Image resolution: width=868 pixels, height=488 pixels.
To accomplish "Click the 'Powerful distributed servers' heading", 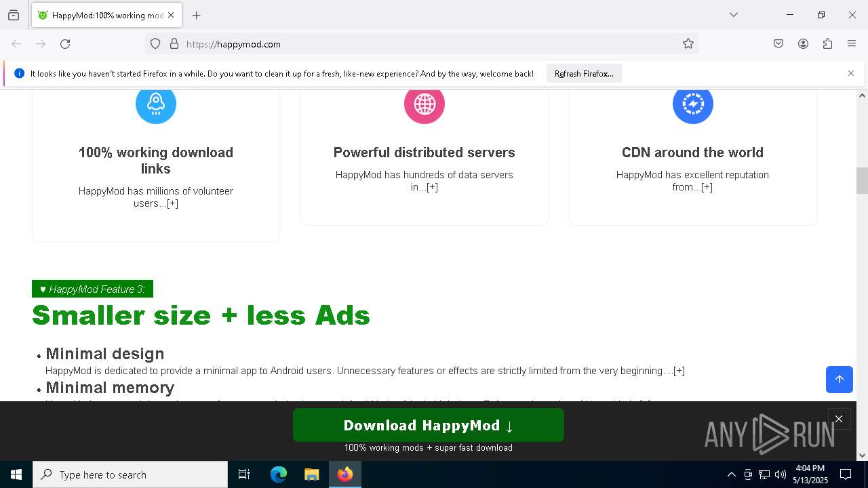I will coord(425,152).
